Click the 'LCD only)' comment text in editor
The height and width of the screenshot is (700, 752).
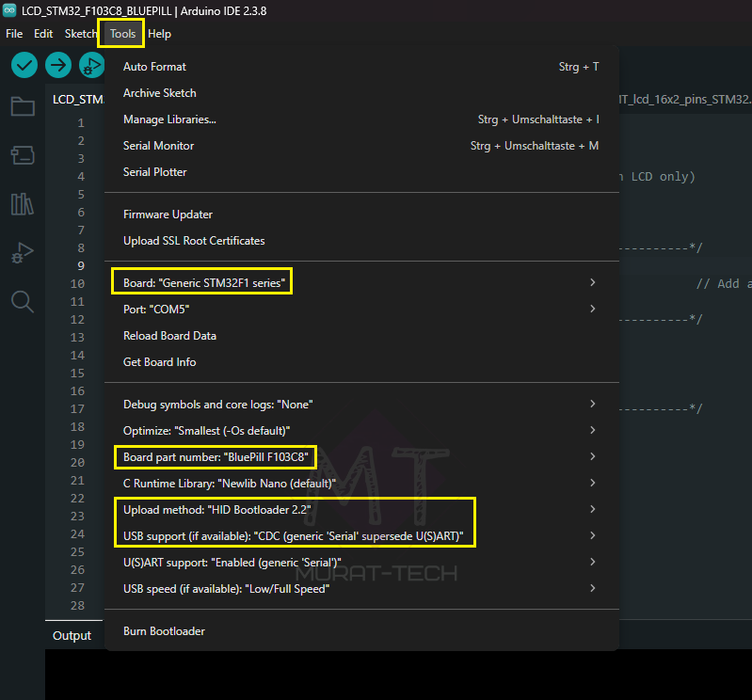[663, 177]
